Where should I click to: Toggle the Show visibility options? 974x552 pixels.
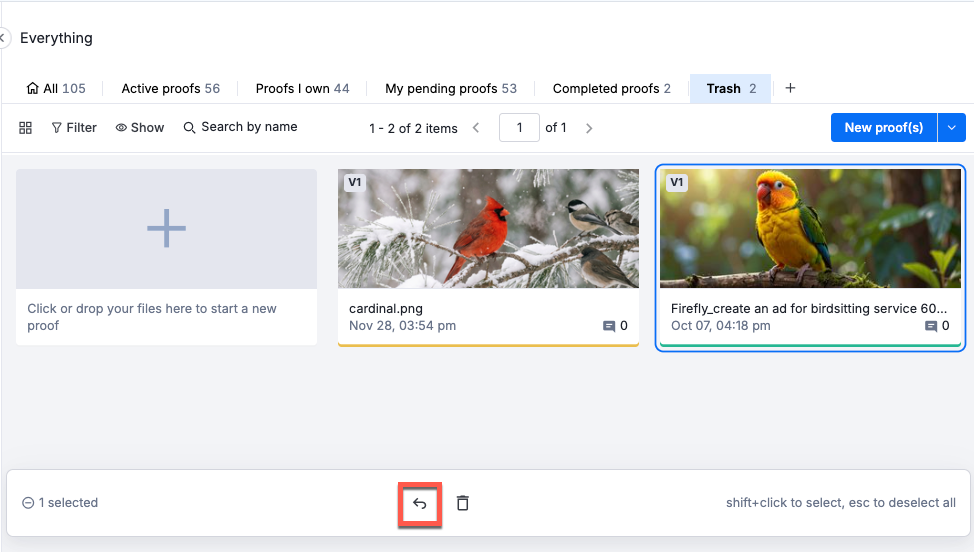(140, 128)
